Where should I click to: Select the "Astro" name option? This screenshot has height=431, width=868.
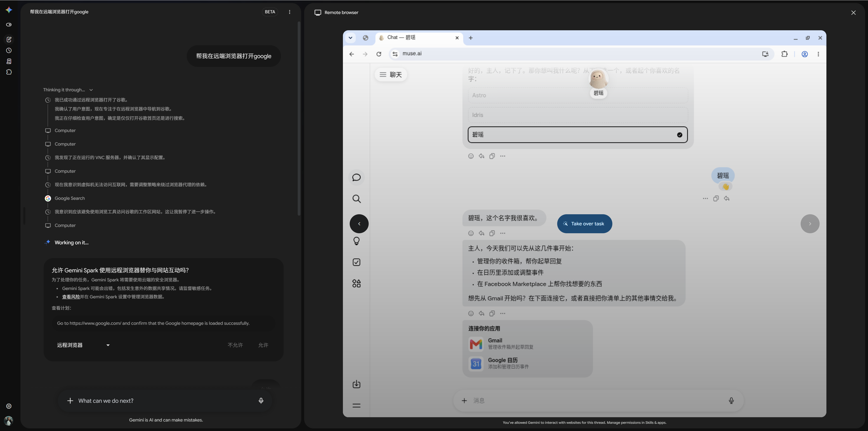tap(578, 95)
